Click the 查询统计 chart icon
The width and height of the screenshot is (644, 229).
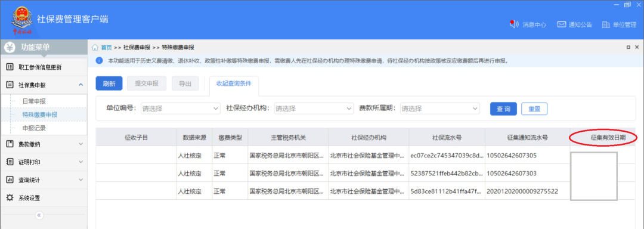pyautogui.click(x=10, y=180)
